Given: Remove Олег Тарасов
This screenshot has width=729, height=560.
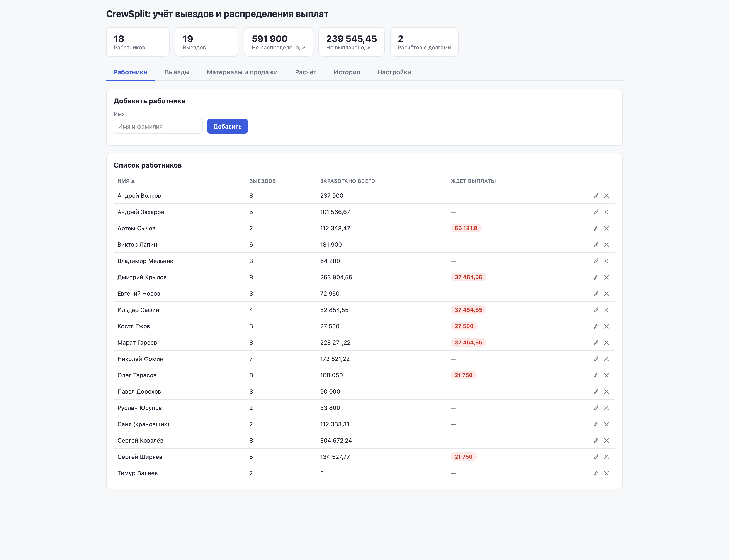Looking at the screenshot, I should point(606,375).
